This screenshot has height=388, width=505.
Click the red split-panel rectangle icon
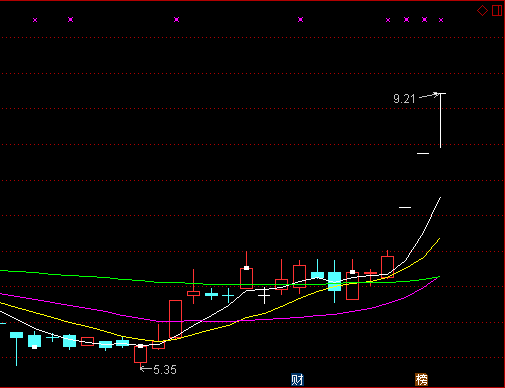click(497, 10)
